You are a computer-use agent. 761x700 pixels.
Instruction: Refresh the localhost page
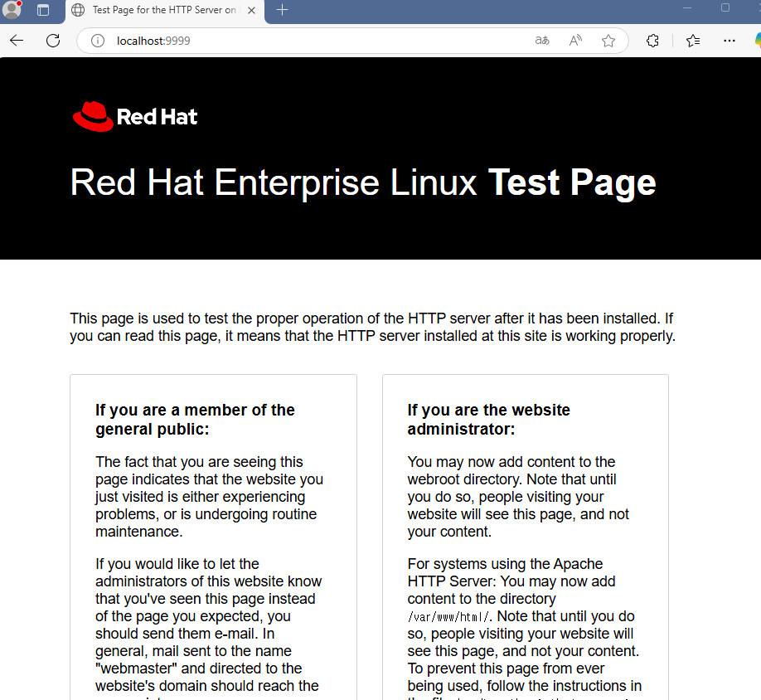[53, 41]
